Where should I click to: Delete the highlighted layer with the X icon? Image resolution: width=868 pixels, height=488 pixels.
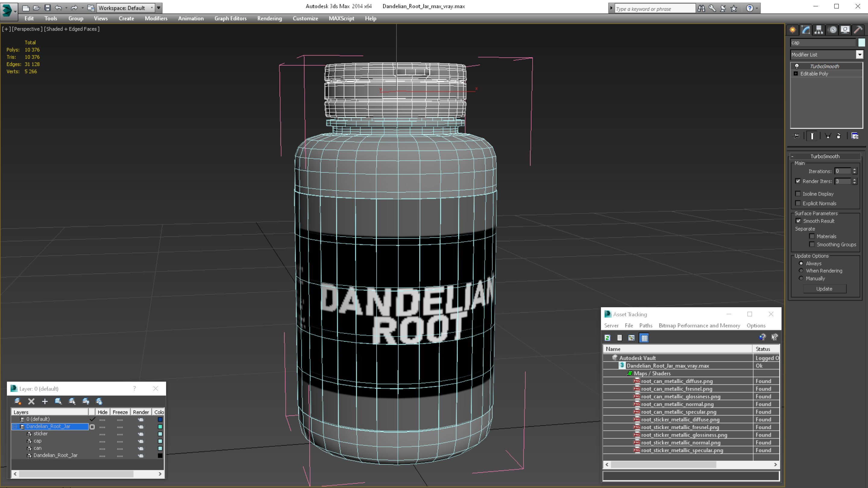[x=31, y=401]
